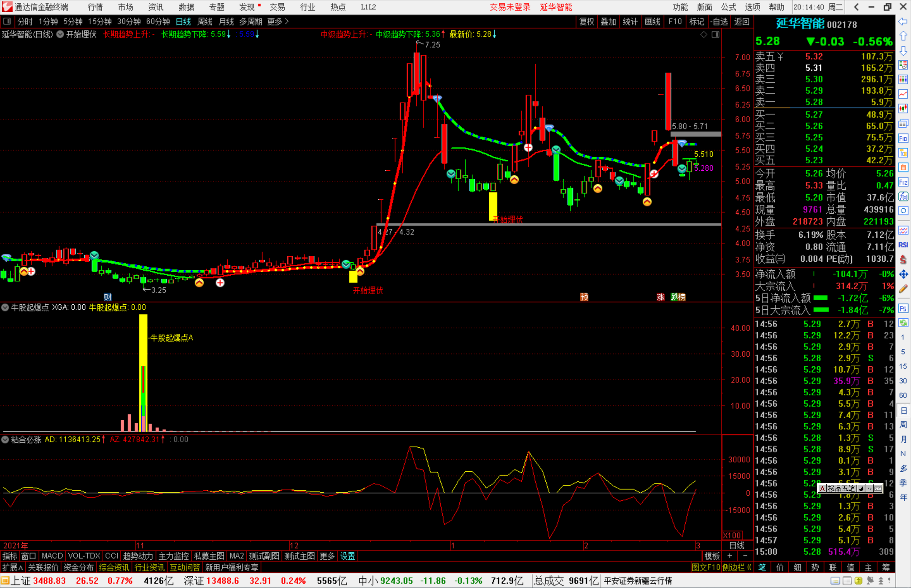The height and width of the screenshot is (588, 911).
Task: Click the red S icon in sidebar
Action: [903, 260]
